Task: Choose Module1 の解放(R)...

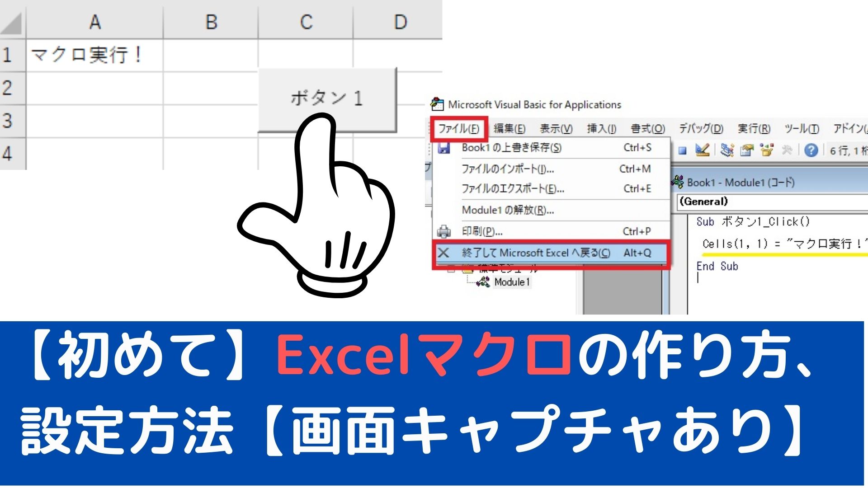Action: pyautogui.click(x=551, y=210)
